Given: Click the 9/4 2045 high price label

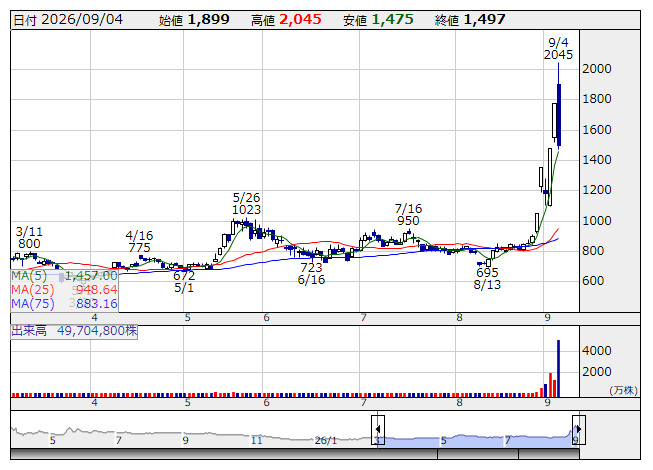Looking at the screenshot, I should point(558,49).
